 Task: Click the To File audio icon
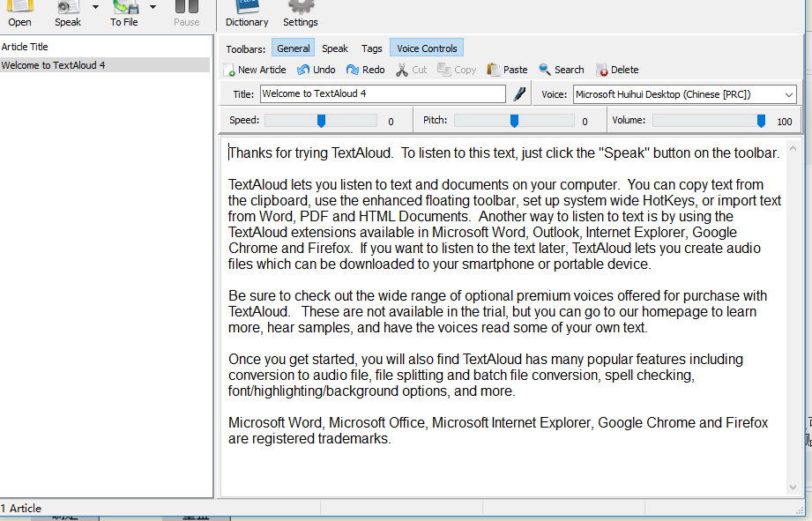point(124,9)
